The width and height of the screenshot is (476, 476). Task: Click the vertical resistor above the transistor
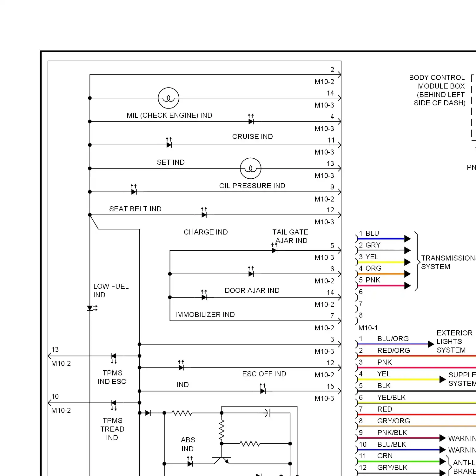[221, 430]
